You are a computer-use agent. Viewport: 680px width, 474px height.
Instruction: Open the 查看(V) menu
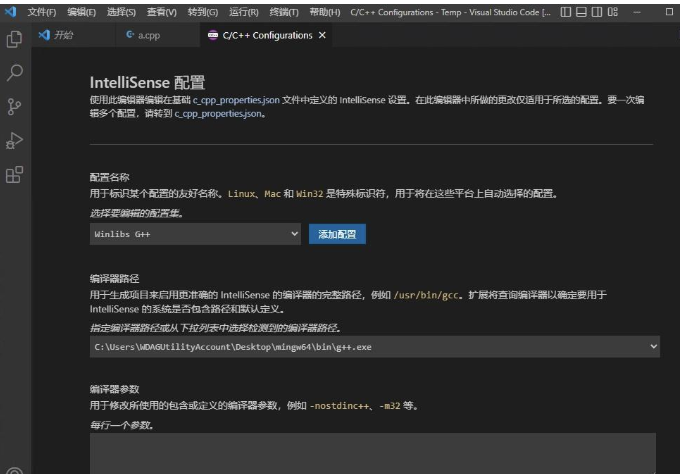tap(161, 12)
